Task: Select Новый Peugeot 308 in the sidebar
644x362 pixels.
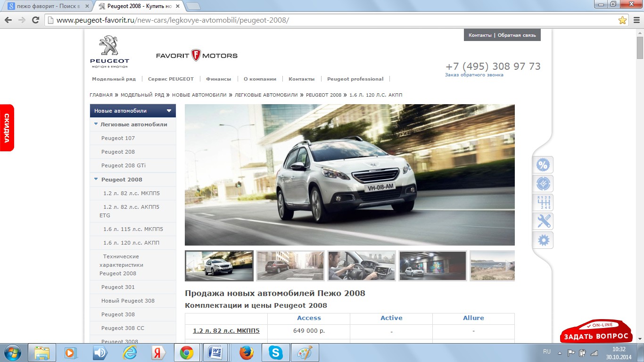Action: pyautogui.click(x=128, y=301)
